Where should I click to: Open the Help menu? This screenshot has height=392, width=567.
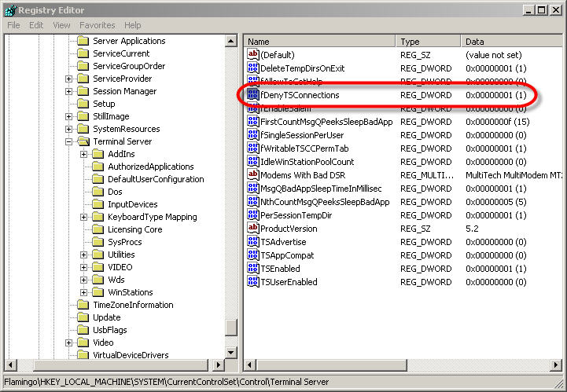click(x=133, y=25)
